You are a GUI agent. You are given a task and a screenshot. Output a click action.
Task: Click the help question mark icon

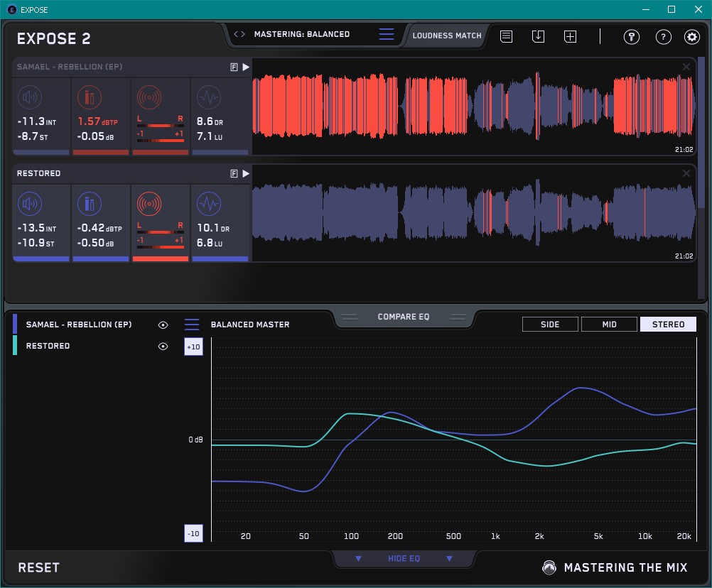[663, 37]
